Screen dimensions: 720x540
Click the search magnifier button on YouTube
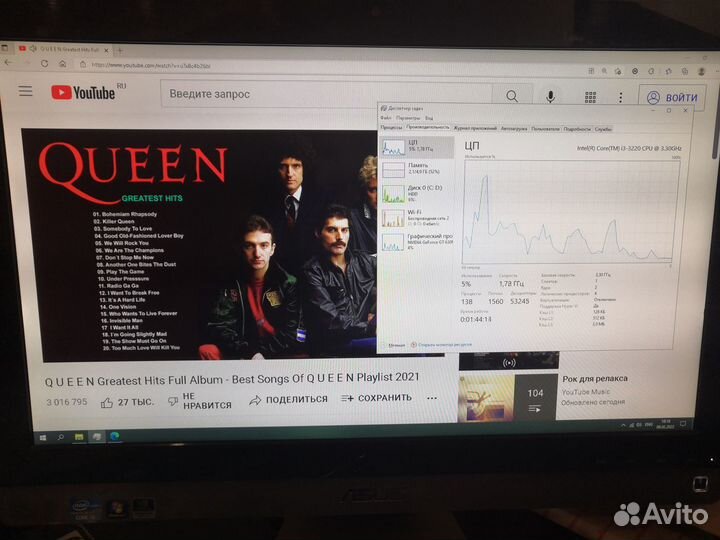[512, 96]
